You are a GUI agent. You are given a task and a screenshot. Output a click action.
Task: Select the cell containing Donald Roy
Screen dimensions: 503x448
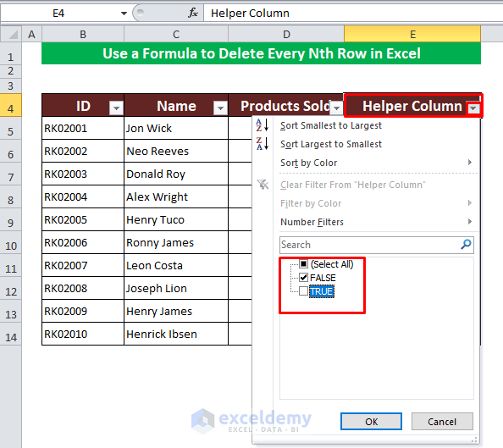(176, 174)
